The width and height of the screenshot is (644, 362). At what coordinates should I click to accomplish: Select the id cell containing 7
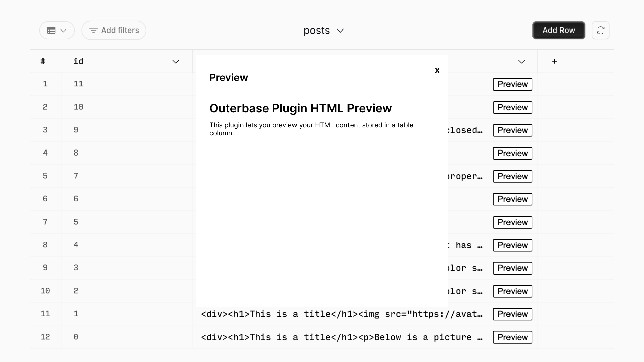point(127,176)
